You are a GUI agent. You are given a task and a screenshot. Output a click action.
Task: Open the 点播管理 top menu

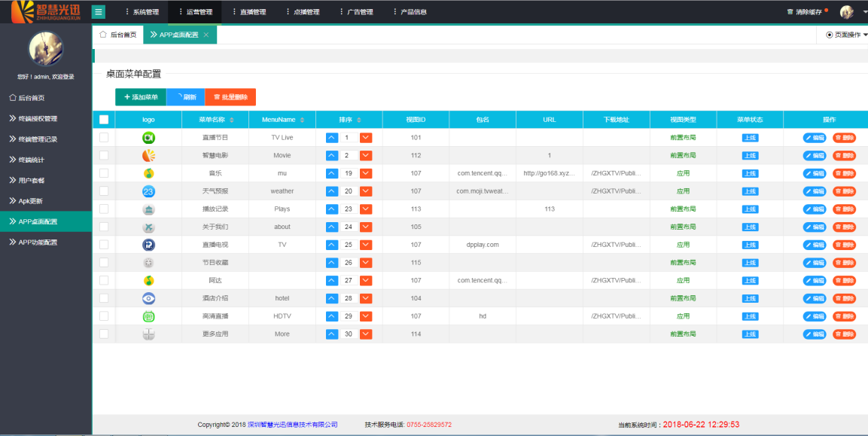click(x=302, y=11)
